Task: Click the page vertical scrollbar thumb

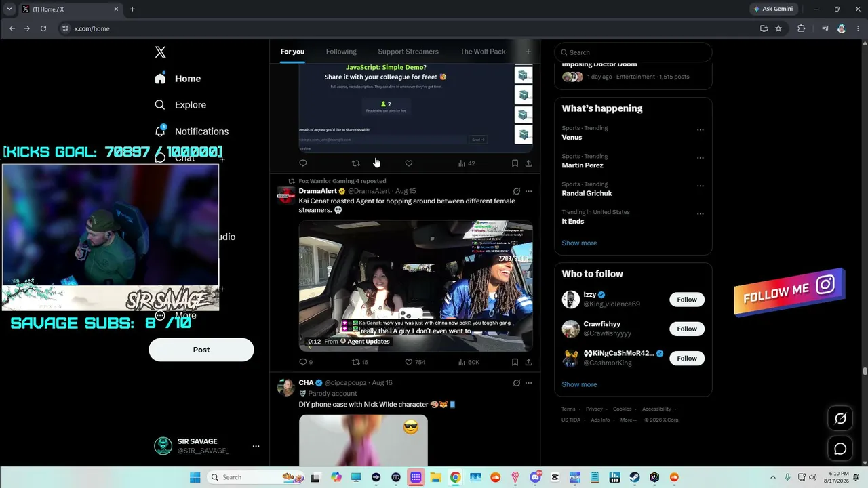Action: (865, 371)
